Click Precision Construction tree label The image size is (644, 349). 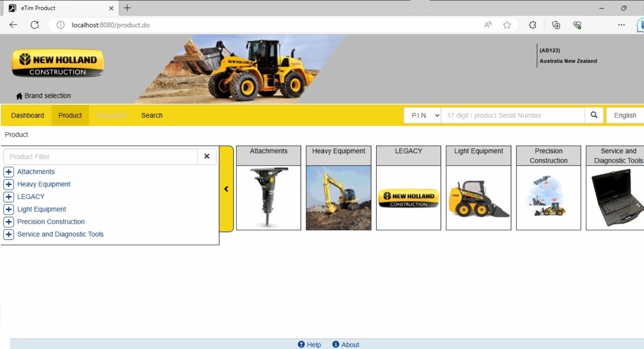pyautogui.click(x=51, y=222)
